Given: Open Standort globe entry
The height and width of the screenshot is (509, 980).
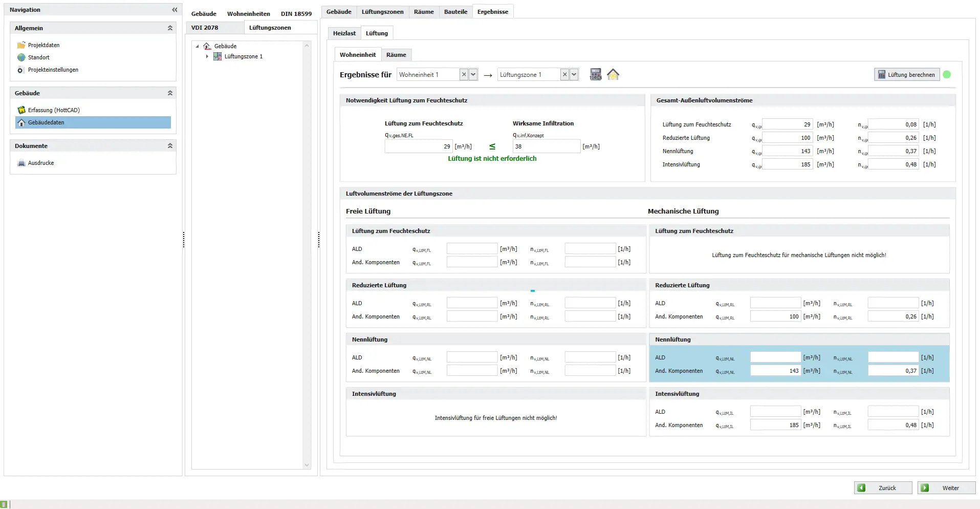Looking at the screenshot, I should [38, 57].
